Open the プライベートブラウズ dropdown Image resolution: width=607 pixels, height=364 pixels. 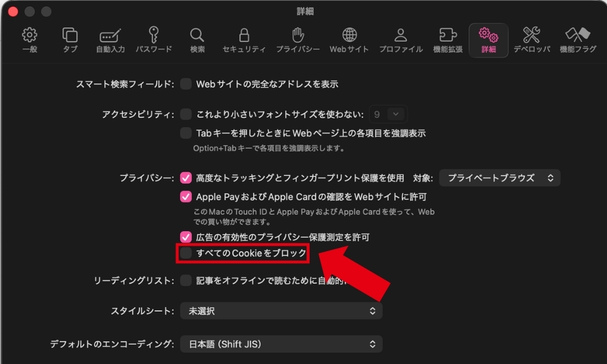click(x=499, y=178)
